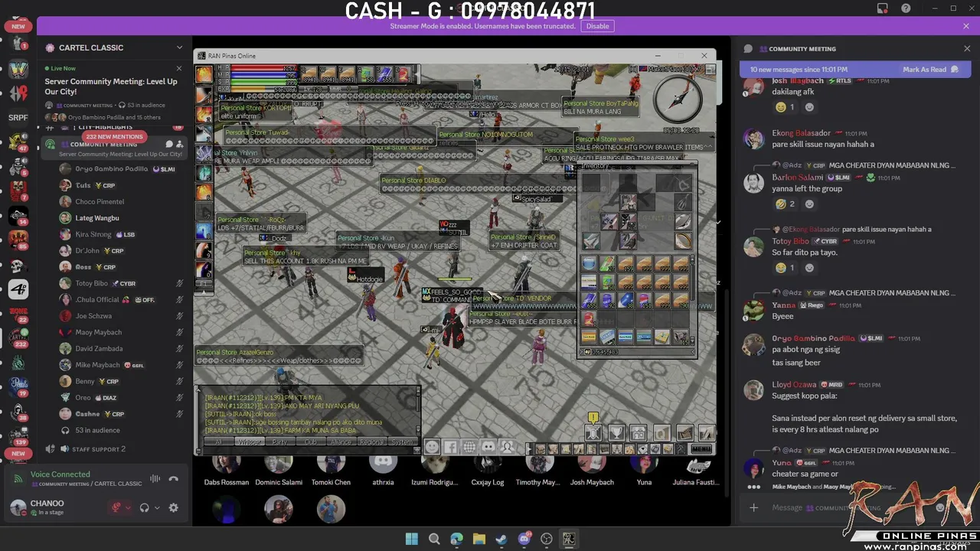
Task: Click the in-game globe website icon
Action: (x=469, y=447)
